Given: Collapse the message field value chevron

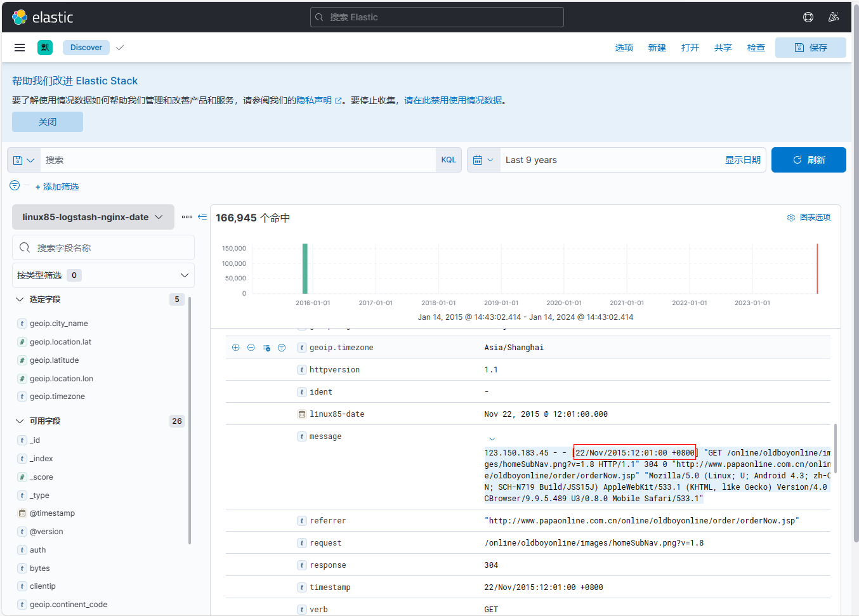Looking at the screenshot, I should tap(492, 439).
